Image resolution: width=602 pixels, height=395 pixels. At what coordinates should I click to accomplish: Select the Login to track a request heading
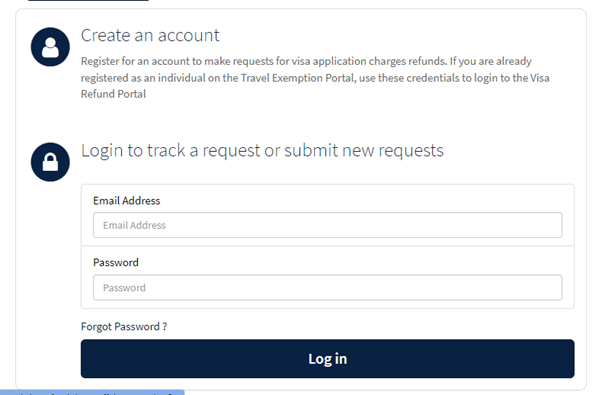point(262,150)
